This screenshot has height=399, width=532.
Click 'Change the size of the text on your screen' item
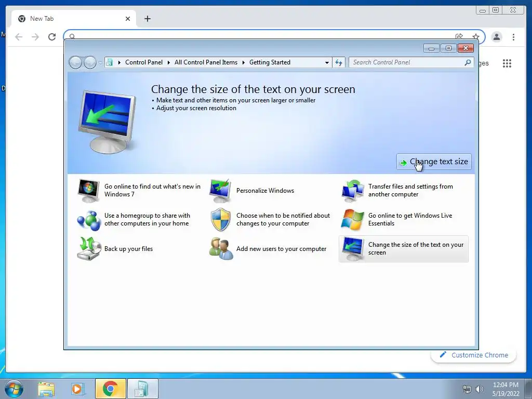click(403, 249)
